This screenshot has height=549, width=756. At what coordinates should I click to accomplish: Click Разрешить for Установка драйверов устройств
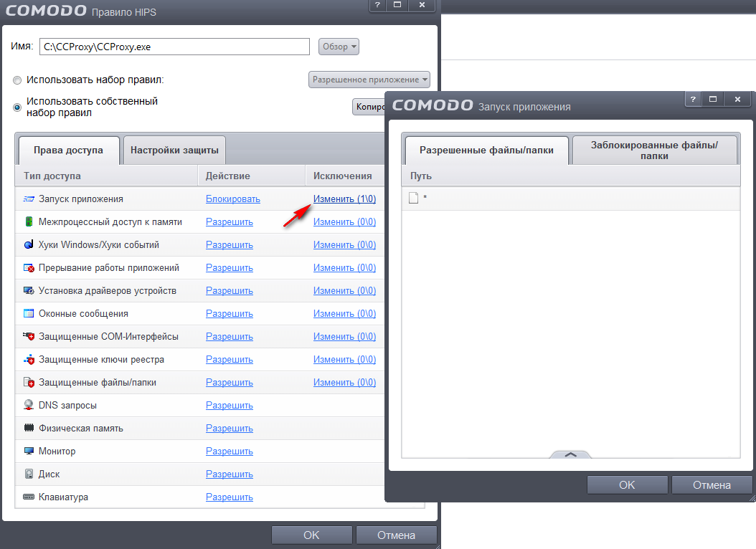(x=230, y=291)
